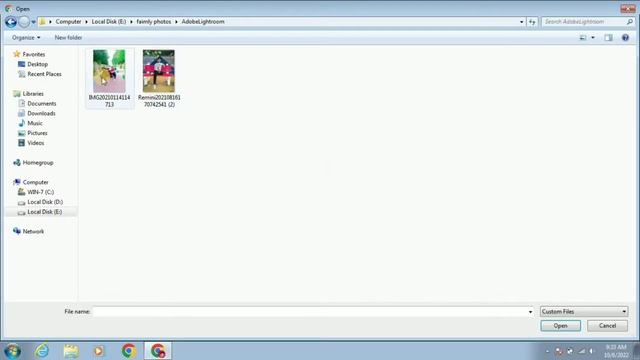Show the preview pane
640x360 pixels.
(x=609, y=38)
